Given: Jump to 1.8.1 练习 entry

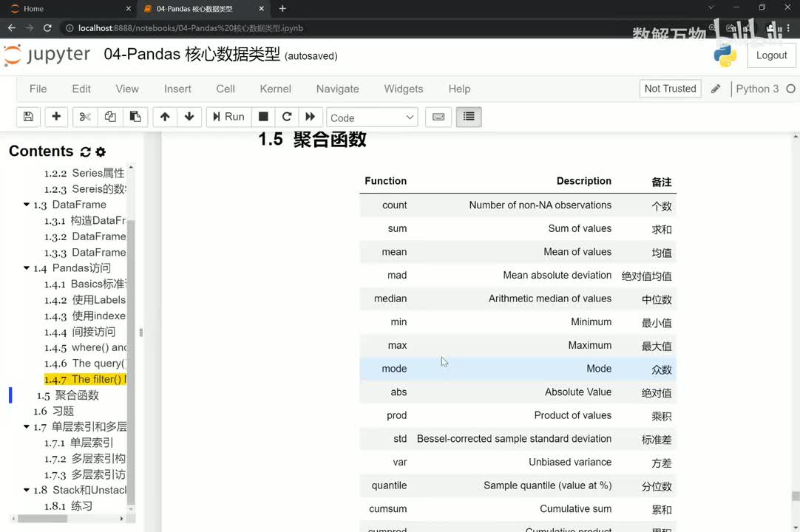Looking at the screenshot, I should [68, 506].
